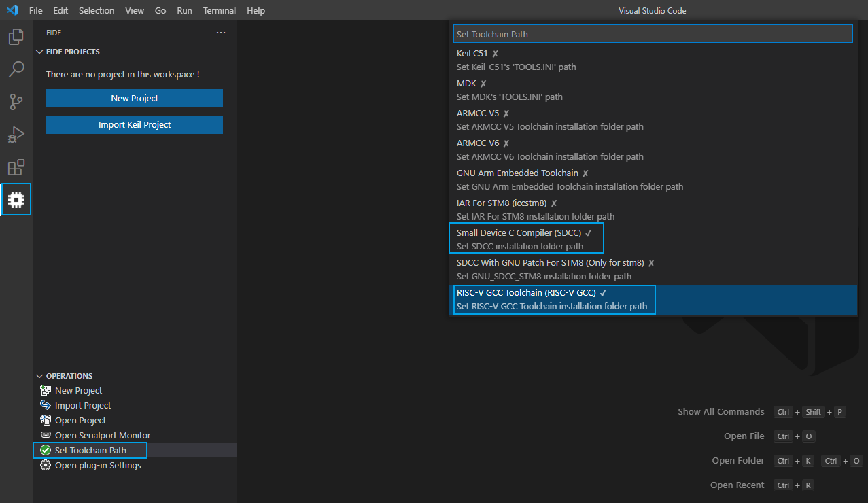Click the green check icon for Set Toolchain Path

[46, 450]
